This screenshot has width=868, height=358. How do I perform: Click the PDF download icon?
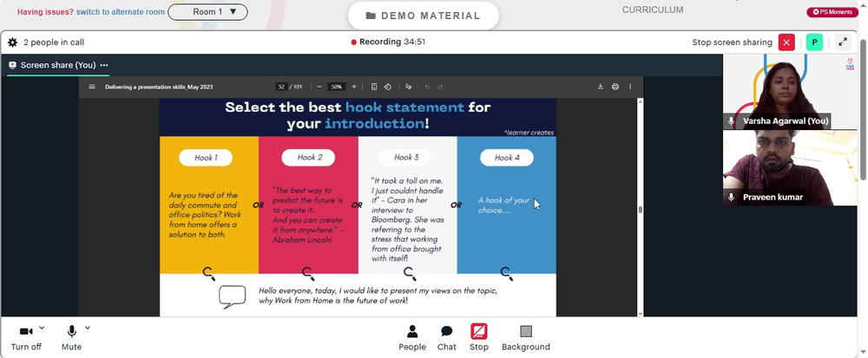pos(600,87)
